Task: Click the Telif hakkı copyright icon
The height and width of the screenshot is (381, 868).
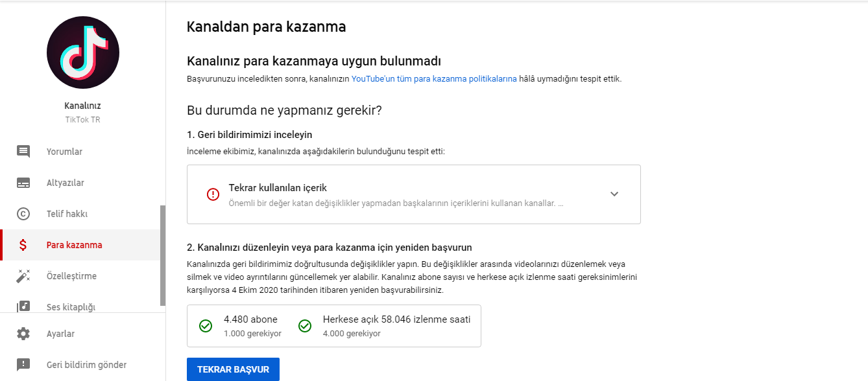Action: point(23,214)
